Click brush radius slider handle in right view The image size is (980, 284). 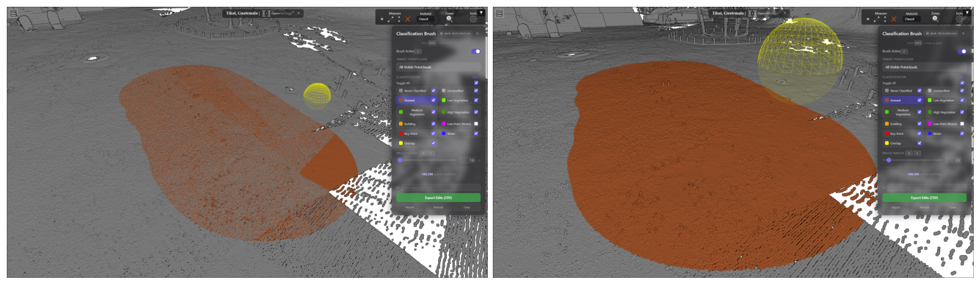pyautogui.click(x=889, y=160)
